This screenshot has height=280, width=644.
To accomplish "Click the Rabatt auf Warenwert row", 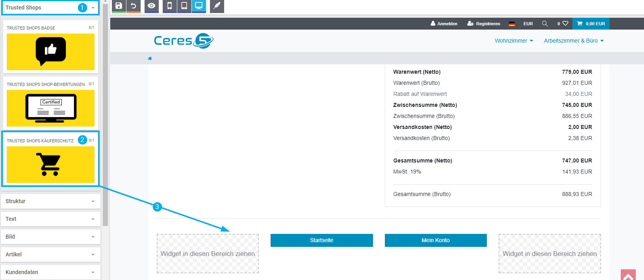I will tap(493, 94).
